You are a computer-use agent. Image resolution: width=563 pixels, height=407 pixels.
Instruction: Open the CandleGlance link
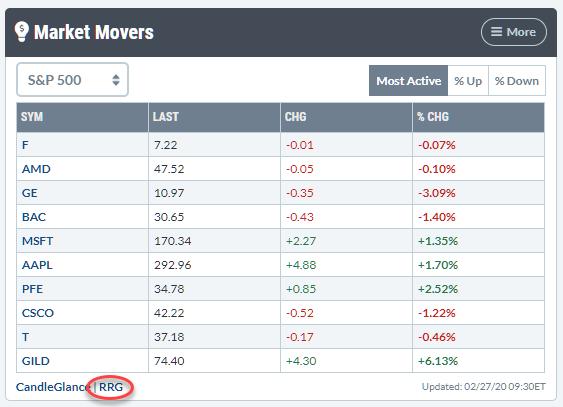pyautogui.click(x=52, y=387)
